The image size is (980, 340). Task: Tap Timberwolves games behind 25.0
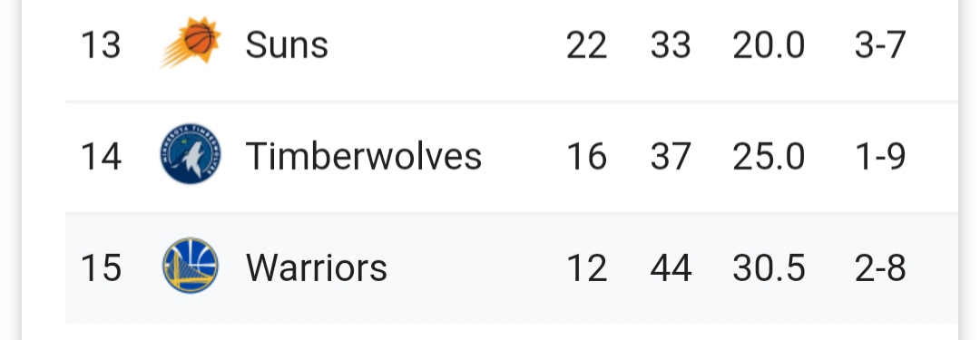click(x=769, y=156)
